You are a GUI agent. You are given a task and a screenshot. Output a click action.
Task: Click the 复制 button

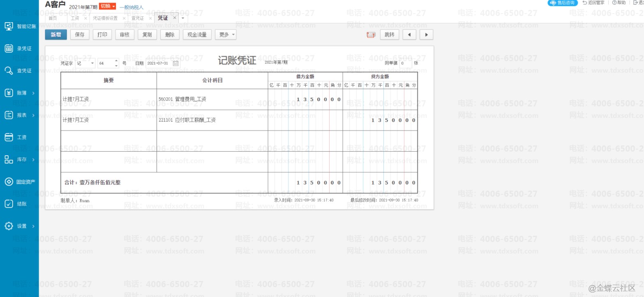(x=147, y=35)
